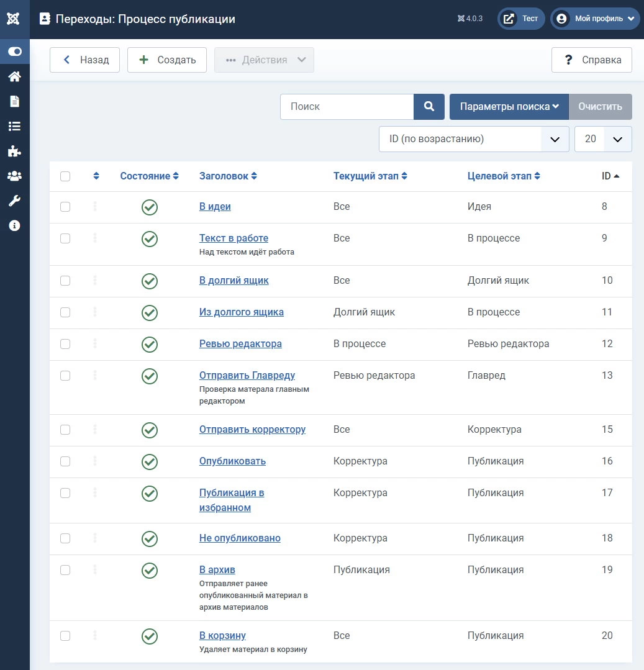Toggle the sidebar menu switch icon
The height and width of the screenshot is (670, 644).
pos(14,52)
